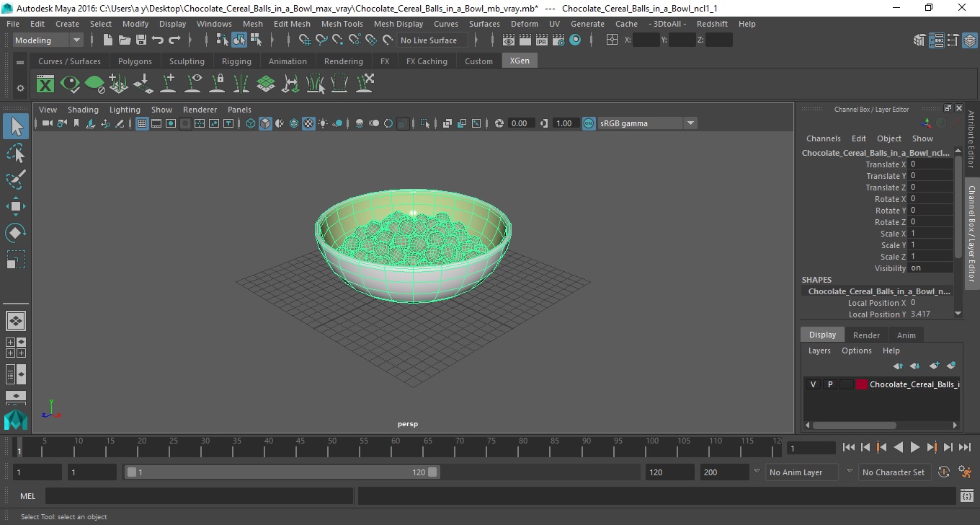Click the snap to curves magnet icon

click(321, 40)
